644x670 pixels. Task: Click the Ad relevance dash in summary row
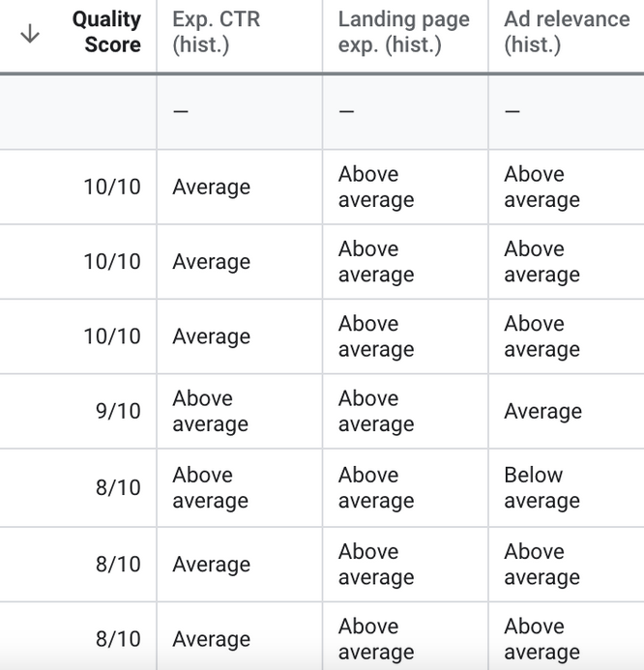512,111
